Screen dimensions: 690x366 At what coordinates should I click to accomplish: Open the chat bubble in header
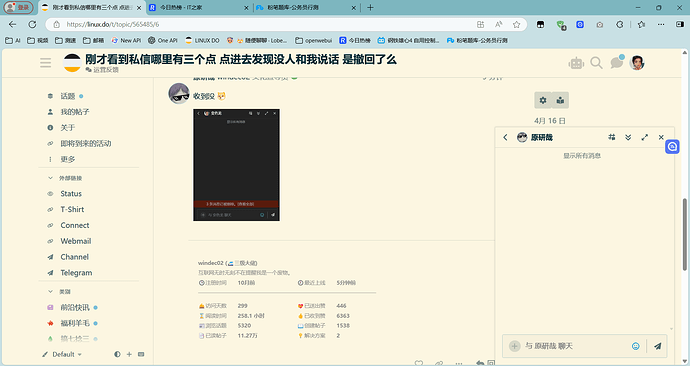pos(617,62)
